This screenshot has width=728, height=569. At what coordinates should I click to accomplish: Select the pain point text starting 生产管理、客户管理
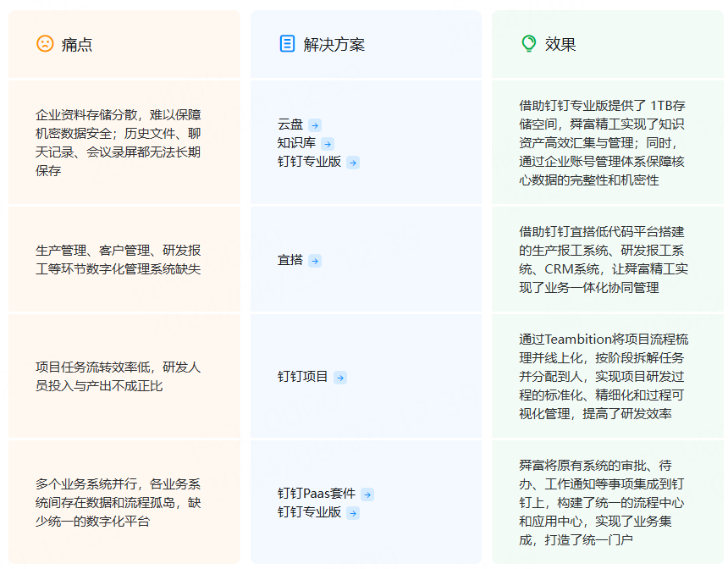119,260
